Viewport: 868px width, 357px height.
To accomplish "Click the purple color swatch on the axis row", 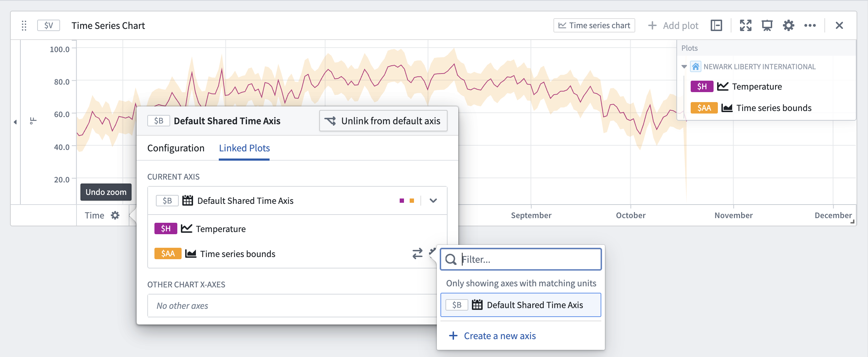I will coord(401,200).
